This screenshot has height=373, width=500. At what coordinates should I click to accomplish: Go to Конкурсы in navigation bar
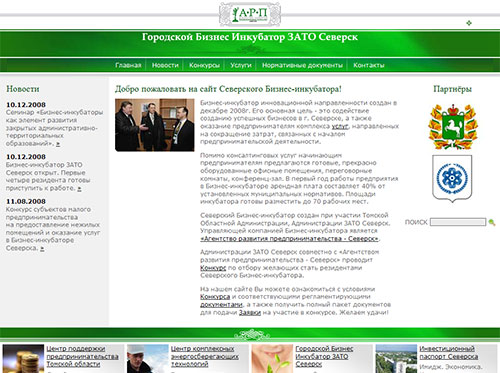coord(204,65)
